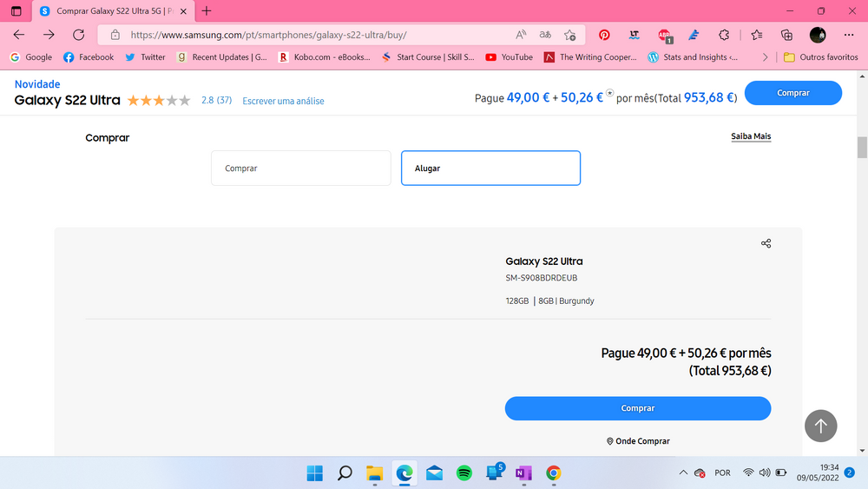Go back to previous page
Viewport: 868px width, 489px height.
click(x=19, y=35)
